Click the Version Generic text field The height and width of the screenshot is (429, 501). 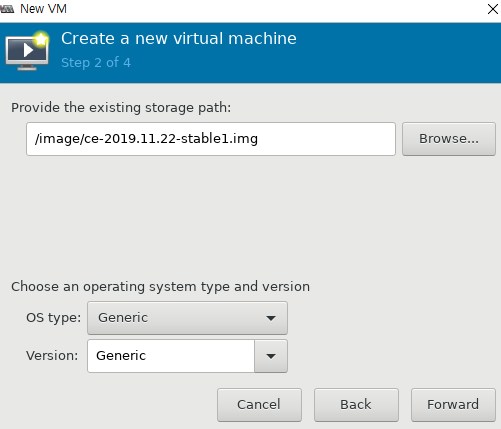click(171, 356)
